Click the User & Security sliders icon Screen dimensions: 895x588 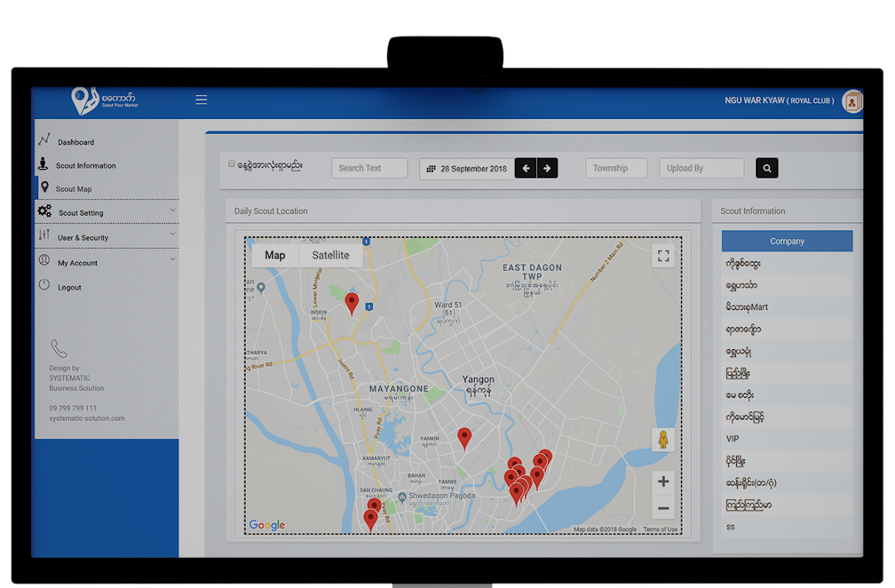click(x=44, y=235)
